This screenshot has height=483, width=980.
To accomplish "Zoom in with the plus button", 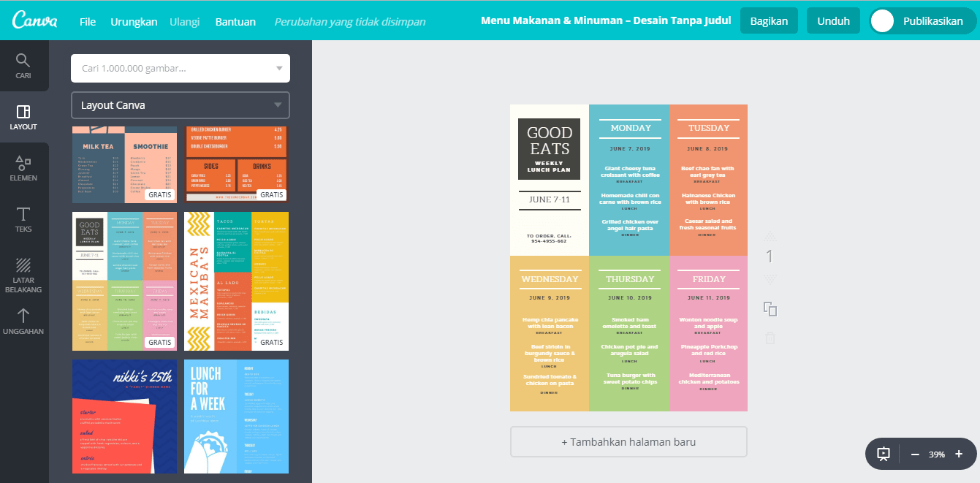I will point(959,454).
